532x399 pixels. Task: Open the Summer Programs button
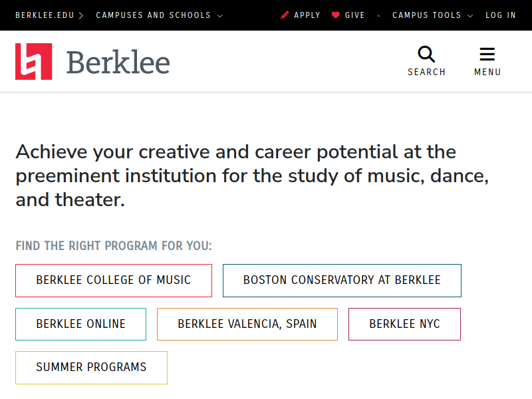91,368
